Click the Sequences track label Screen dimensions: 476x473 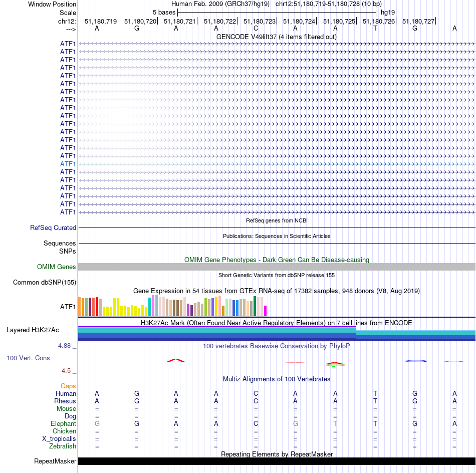pos(60,243)
